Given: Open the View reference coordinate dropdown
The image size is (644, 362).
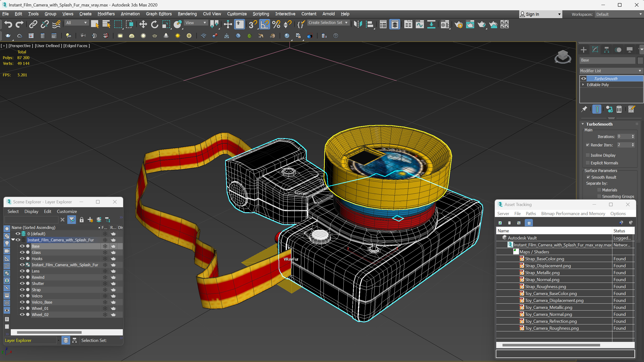Looking at the screenshot, I should click(x=196, y=23).
